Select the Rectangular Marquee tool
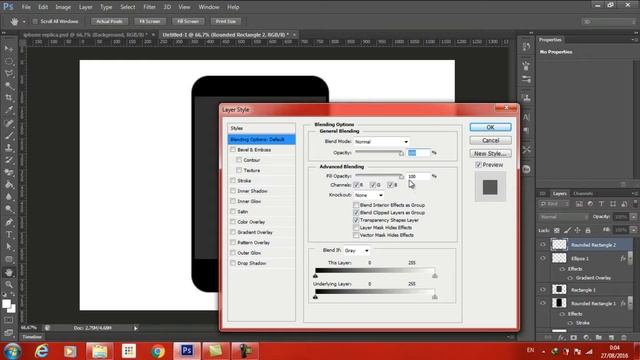This screenshot has height=360, width=640. [x=9, y=61]
